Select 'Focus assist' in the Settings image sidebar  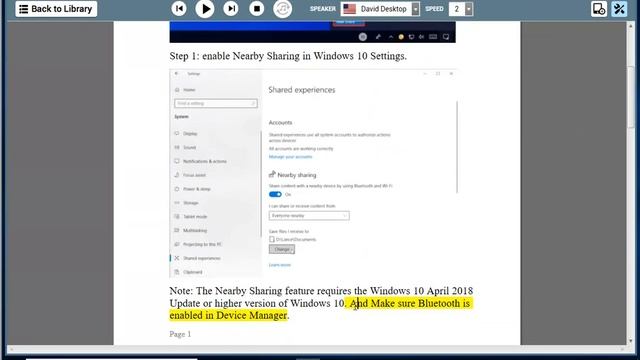(x=194, y=175)
